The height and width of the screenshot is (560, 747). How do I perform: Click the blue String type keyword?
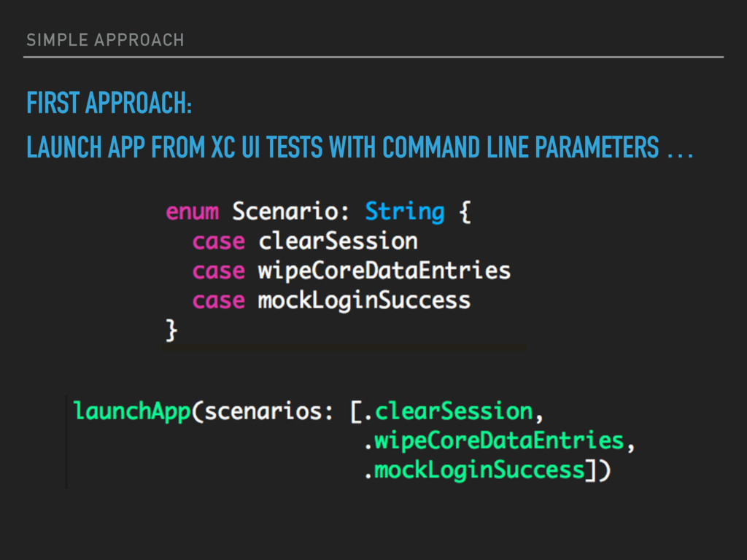click(404, 212)
